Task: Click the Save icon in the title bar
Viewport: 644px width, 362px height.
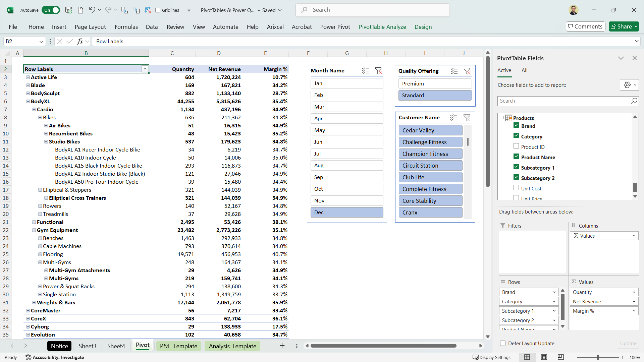Action: click(x=69, y=10)
